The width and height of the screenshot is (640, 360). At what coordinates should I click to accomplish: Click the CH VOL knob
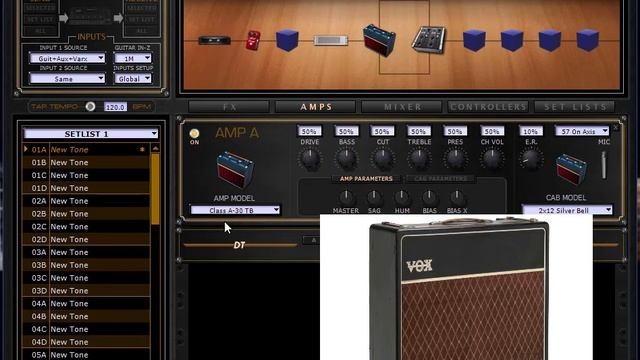(492, 158)
